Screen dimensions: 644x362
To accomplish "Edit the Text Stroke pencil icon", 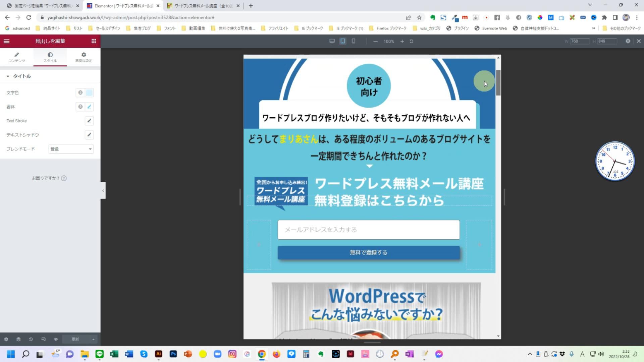I will pyautogui.click(x=89, y=121).
